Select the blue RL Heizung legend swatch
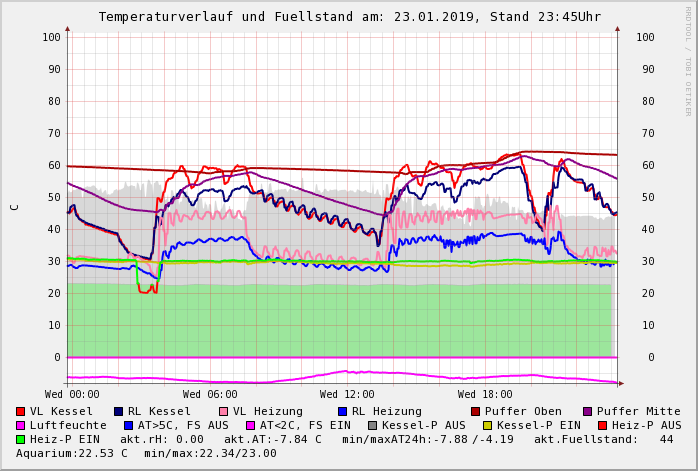 [342, 412]
